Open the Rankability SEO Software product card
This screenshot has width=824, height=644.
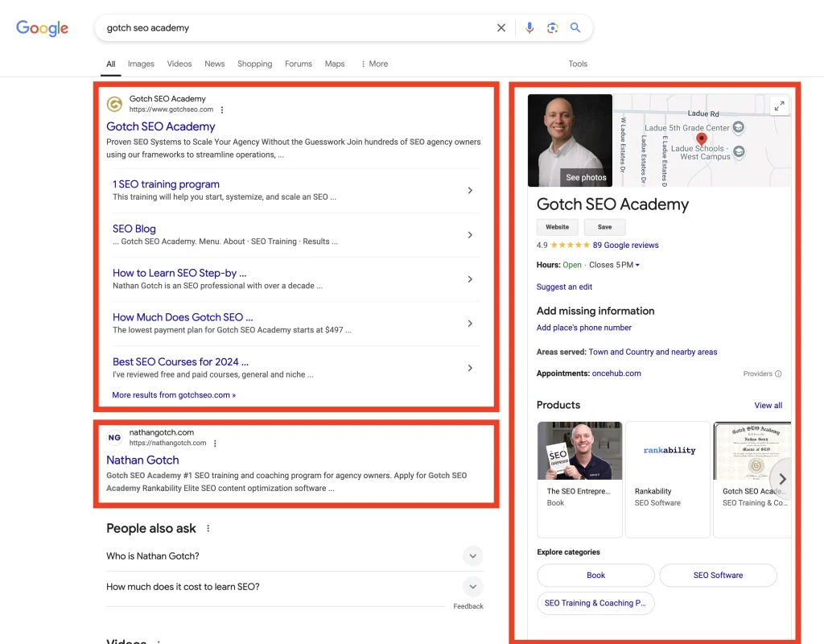coord(668,480)
